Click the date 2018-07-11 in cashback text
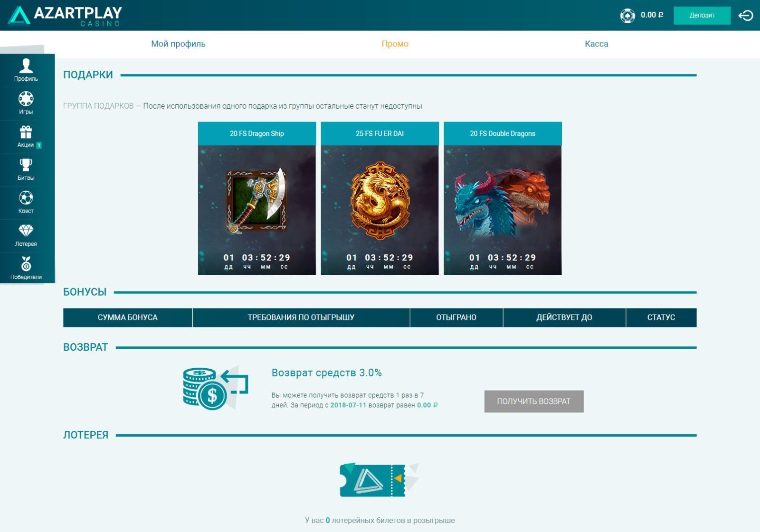The height and width of the screenshot is (532, 760). (348, 405)
